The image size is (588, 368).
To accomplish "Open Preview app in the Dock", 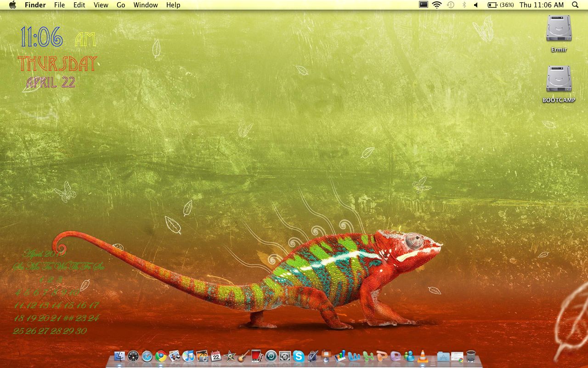I will tap(175, 356).
